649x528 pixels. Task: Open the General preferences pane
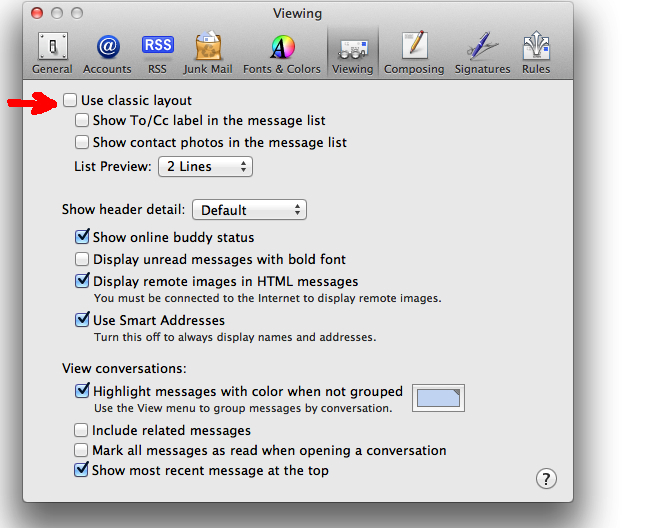click(53, 53)
